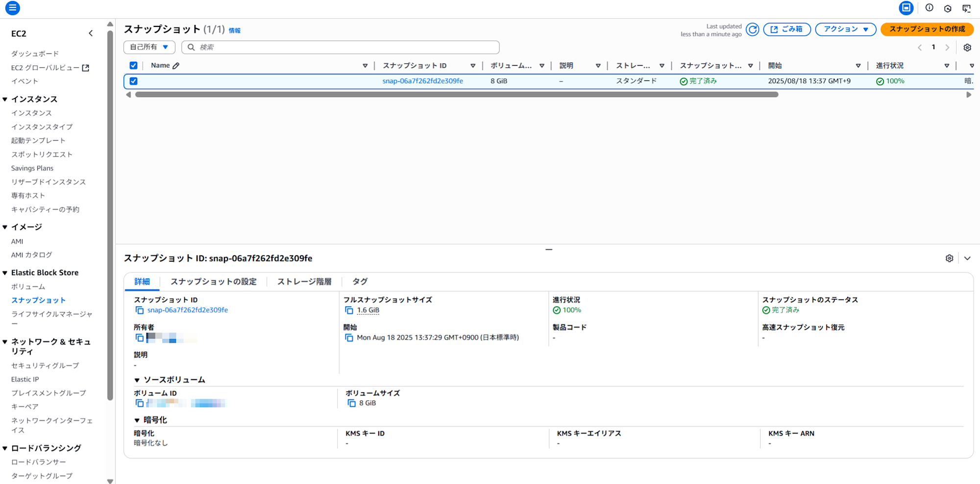Open Savings Plans in the sidebar
This screenshot has width=980, height=484.
32,169
